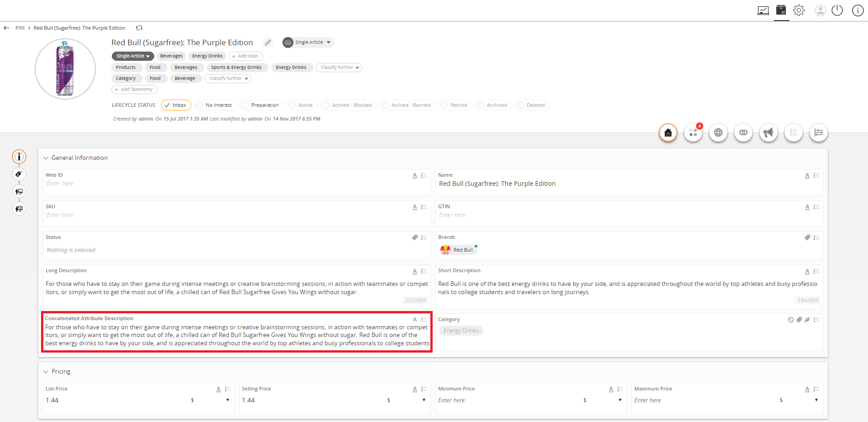Set lifecycle status to Actived - Banned
The image size is (868, 422).
pos(408,105)
